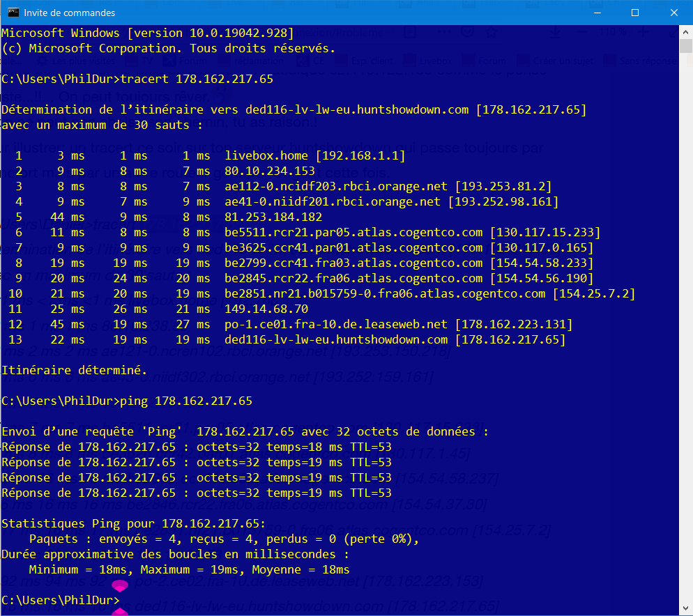Open the Command Prompt system menu icon
This screenshot has width=693, height=616.
coord(14,13)
